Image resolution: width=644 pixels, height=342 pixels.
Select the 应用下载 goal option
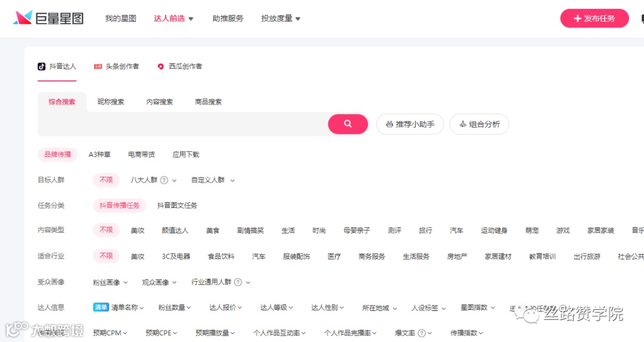click(x=185, y=155)
